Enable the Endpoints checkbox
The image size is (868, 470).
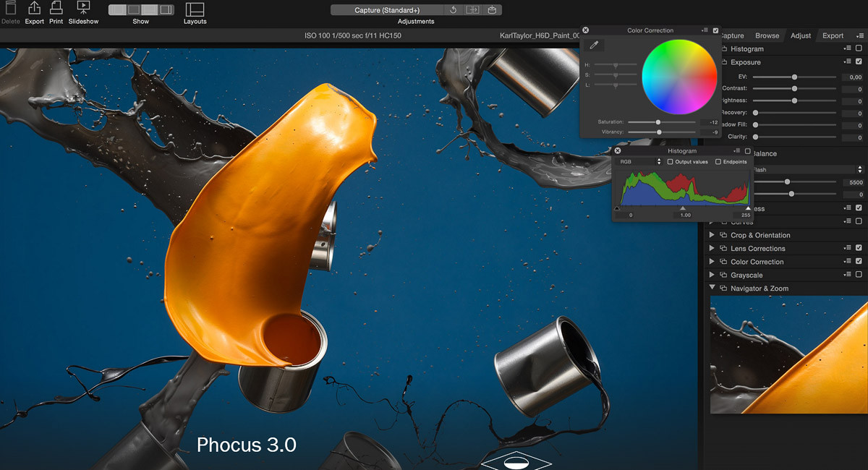[x=718, y=162]
